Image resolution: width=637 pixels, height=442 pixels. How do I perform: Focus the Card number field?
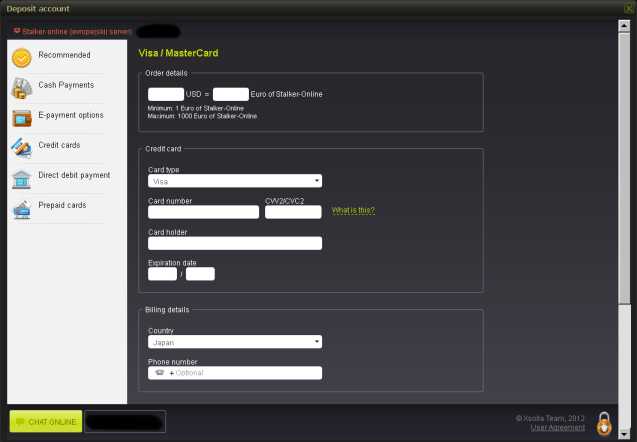(x=204, y=212)
